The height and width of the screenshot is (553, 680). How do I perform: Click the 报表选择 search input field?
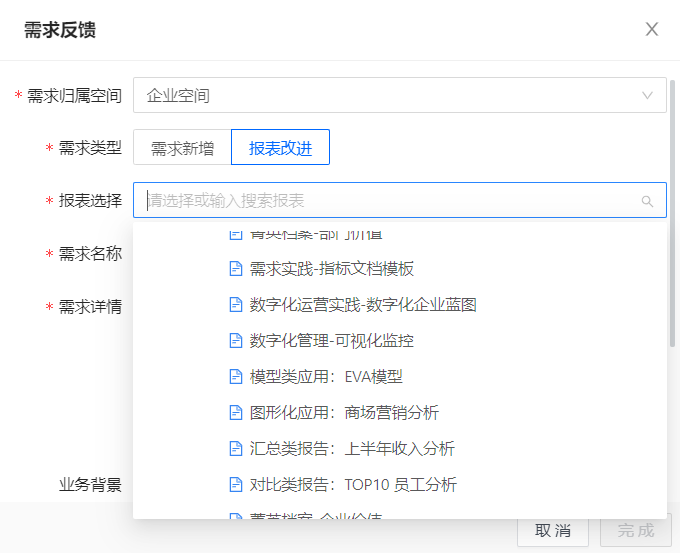390,201
